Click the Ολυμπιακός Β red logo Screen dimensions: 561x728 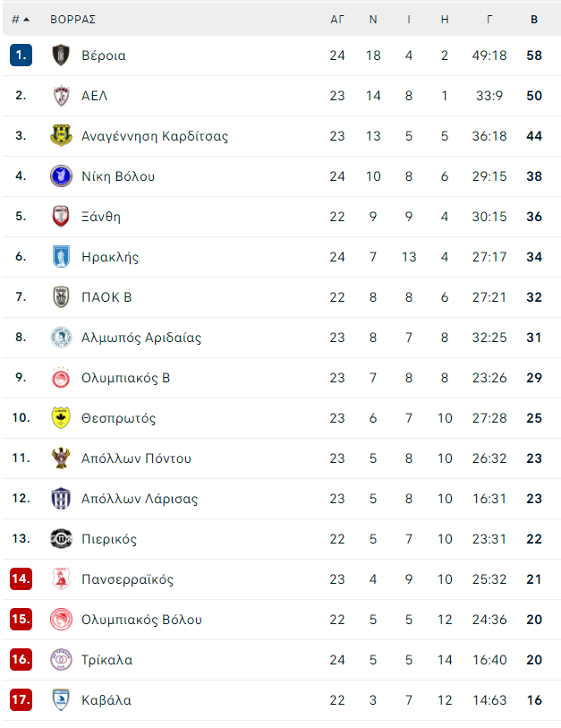point(61,378)
